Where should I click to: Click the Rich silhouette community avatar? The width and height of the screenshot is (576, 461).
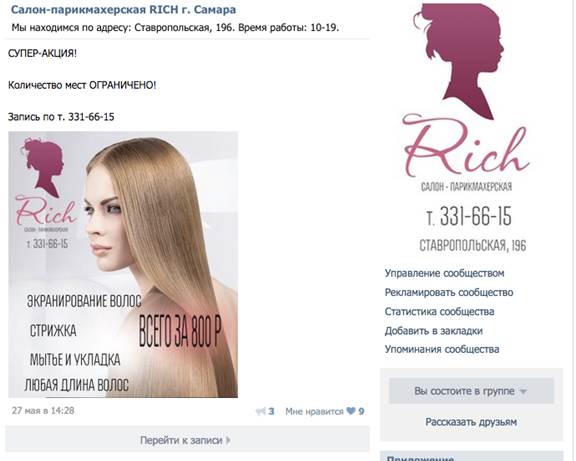coord(467,128)
